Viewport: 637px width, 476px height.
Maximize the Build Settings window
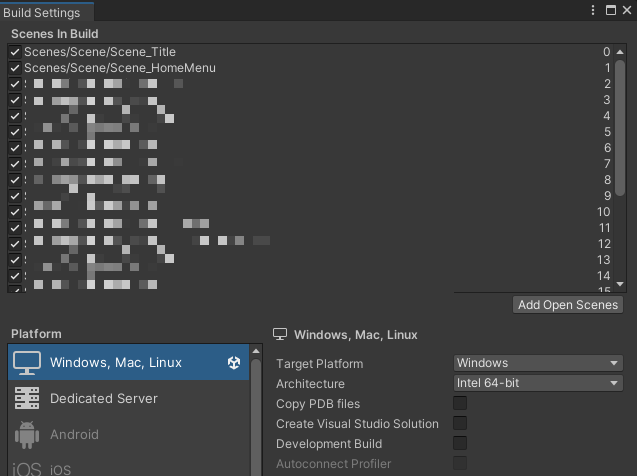pyautogui.click(x=611, y=10)
